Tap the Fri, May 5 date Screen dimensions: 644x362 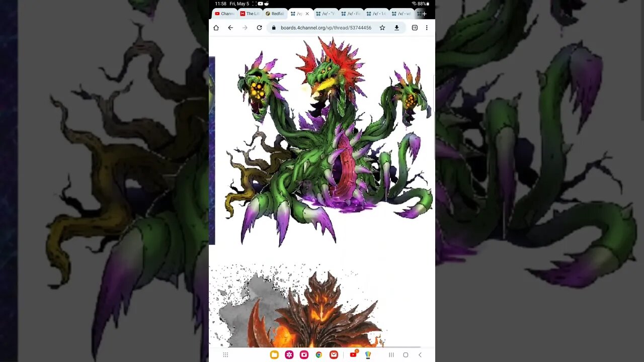coord(239,4)
